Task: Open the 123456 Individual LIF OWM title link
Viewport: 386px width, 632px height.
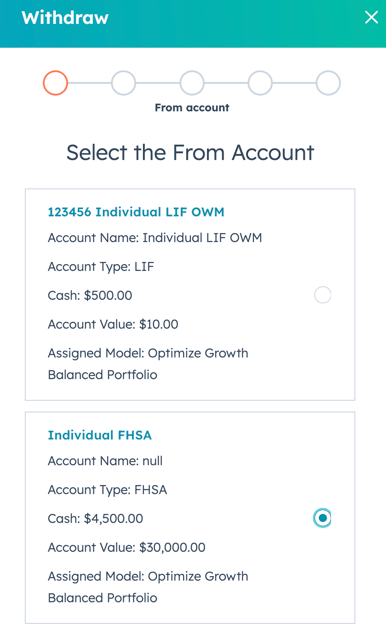Action: pos(136,212)
